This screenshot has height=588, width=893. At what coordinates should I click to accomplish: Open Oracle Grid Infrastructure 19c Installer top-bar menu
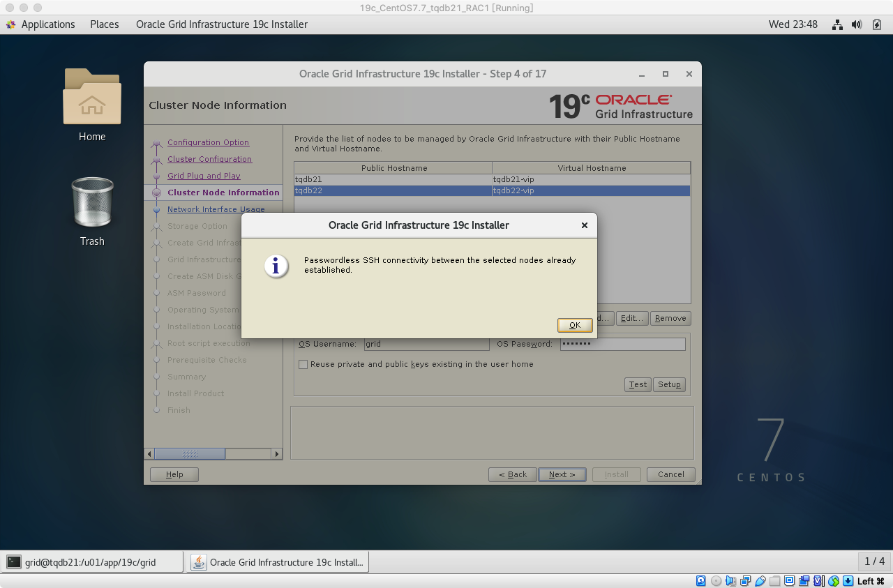pos(222,24)
